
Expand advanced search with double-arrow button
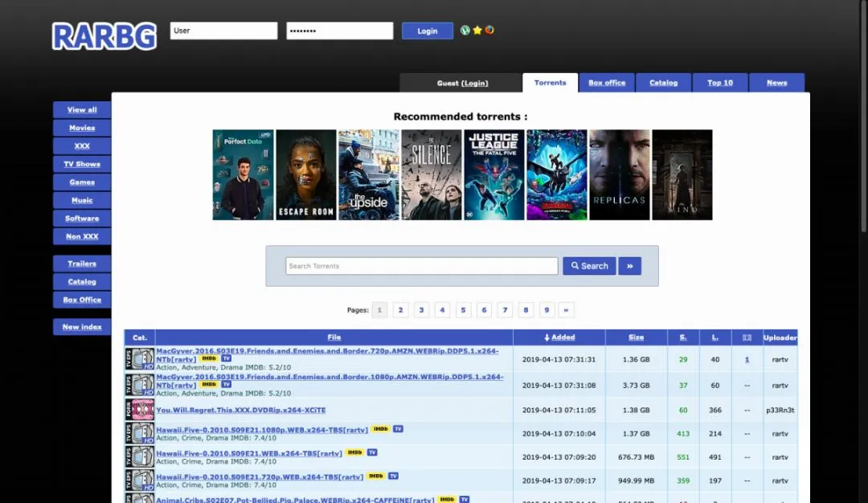tap(630, 266)
